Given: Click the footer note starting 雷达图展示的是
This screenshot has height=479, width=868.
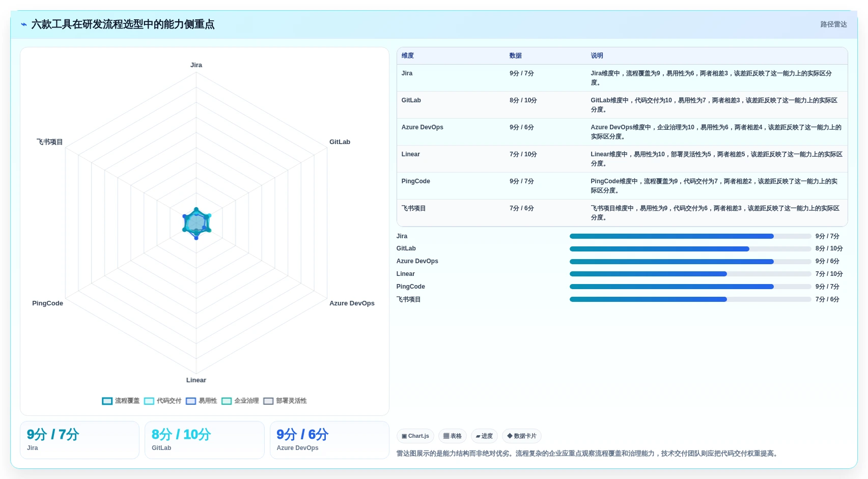Looking at the screenshot, I should tap(588, 454).
